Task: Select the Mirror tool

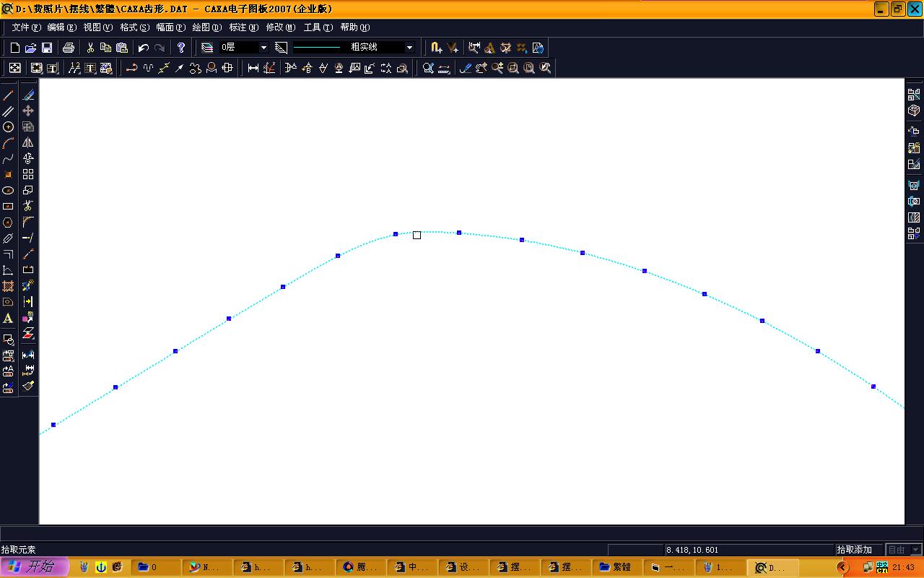Action: click(28, 143)
